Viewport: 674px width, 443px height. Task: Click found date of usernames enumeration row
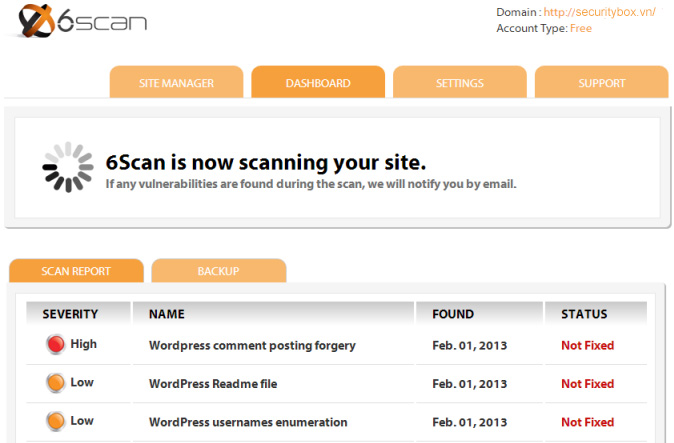470,422
